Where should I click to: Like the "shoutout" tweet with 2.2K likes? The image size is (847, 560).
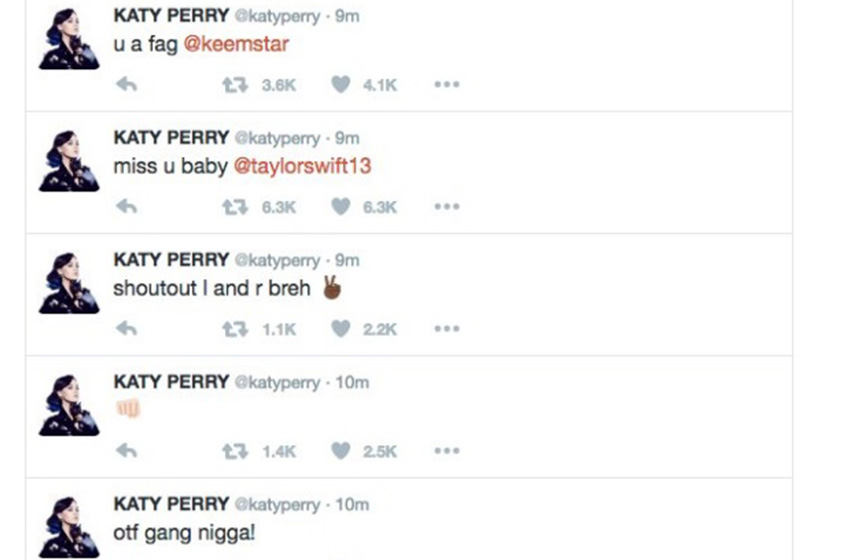341,329
